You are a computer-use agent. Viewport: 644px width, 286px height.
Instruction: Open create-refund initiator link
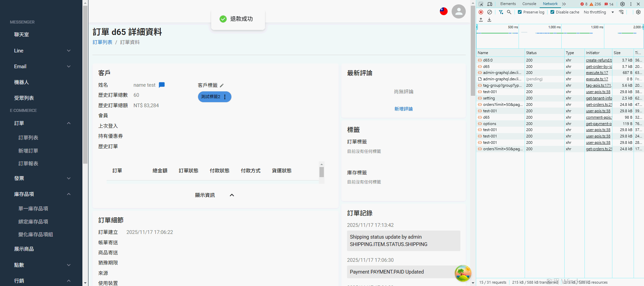click(x=599, y=60)
